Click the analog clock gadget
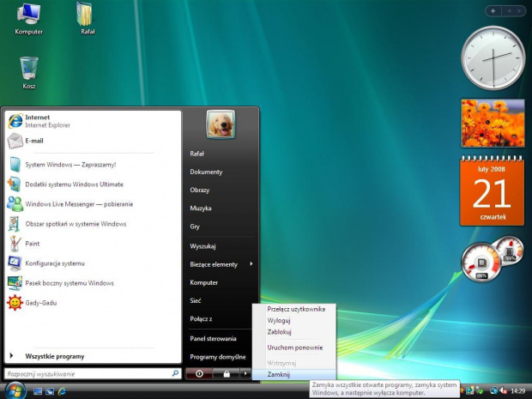532x399 pixels. (x=493, y=57)
